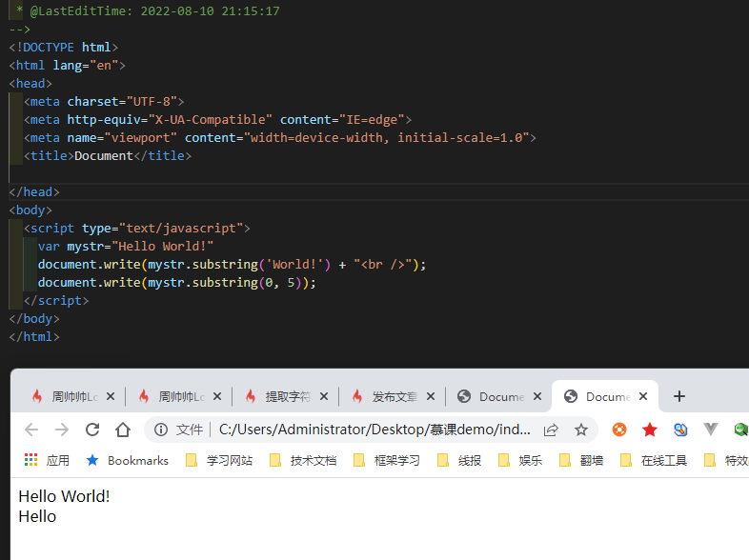
Task: Click the 'var mystr' code line
Action: tap(126, 247)
